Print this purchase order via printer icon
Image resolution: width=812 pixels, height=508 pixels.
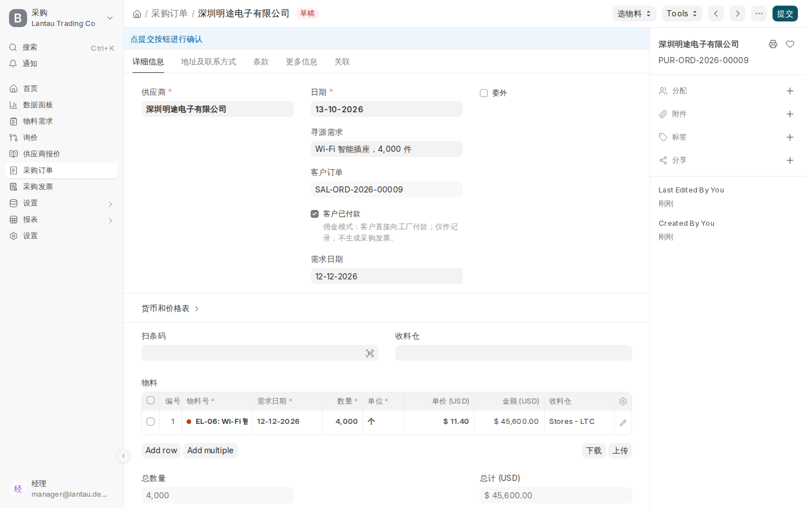tap(773, 44)
